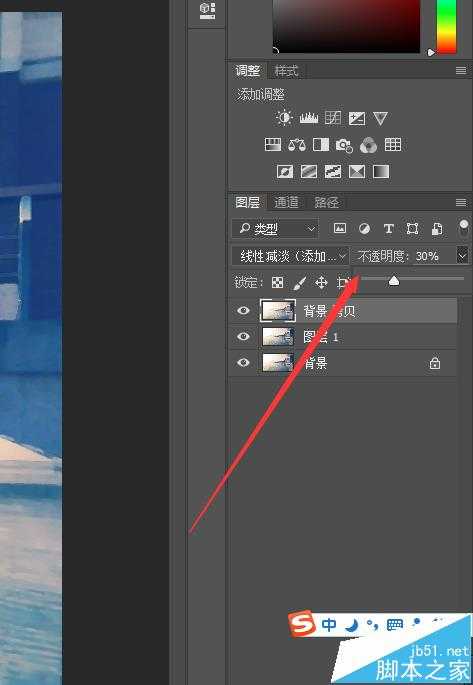473x685 pixels.
Task: Filter layers by text type
Action: tap(388, 228)
